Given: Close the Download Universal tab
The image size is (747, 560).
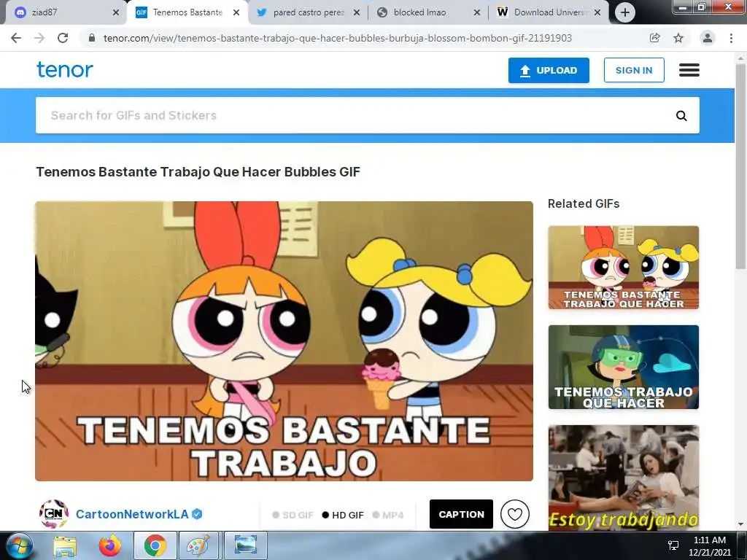Looking at the screenshot, I should (x=597, y=13).
